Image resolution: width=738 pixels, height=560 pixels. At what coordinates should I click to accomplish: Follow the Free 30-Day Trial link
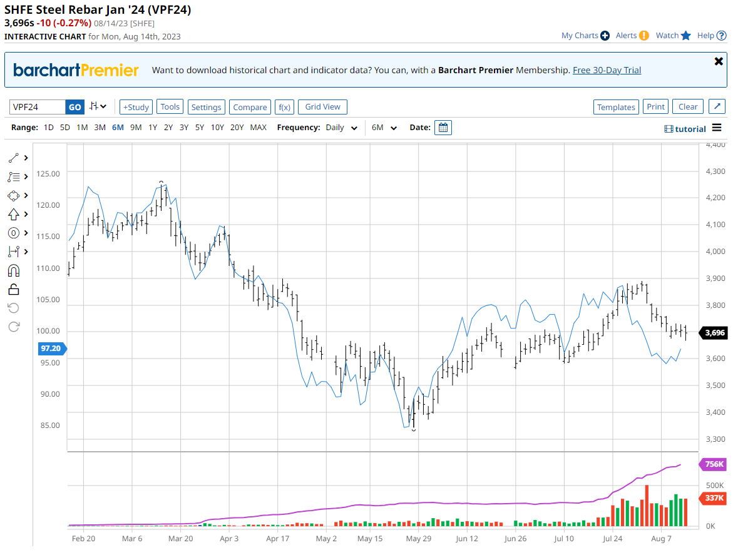(x=607, y=70)
